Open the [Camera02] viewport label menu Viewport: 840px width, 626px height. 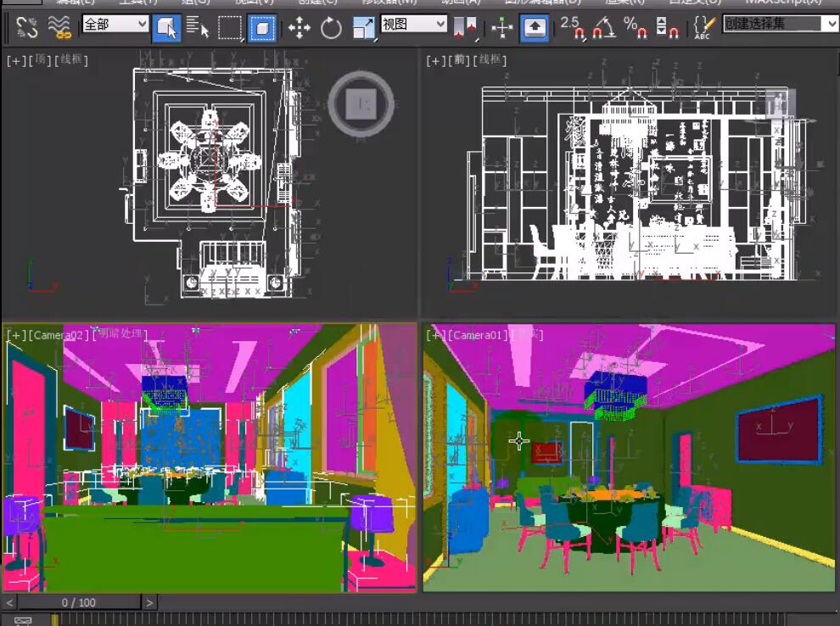[x=60, y=335]
